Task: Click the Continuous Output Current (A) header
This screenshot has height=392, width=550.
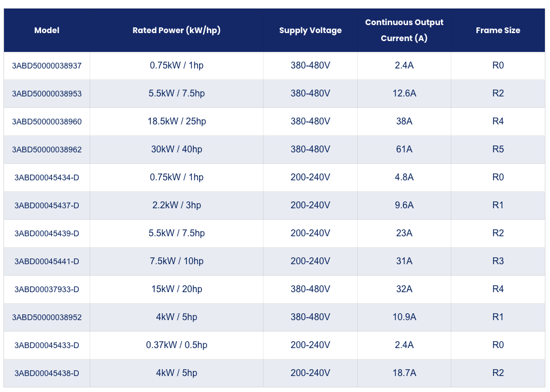Action: (404, 30)
